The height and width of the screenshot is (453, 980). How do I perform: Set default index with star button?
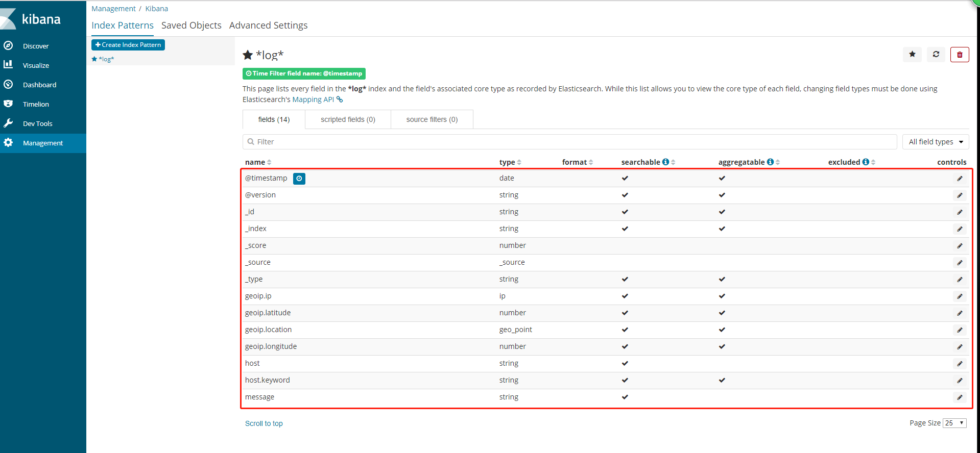coord(912,55)
